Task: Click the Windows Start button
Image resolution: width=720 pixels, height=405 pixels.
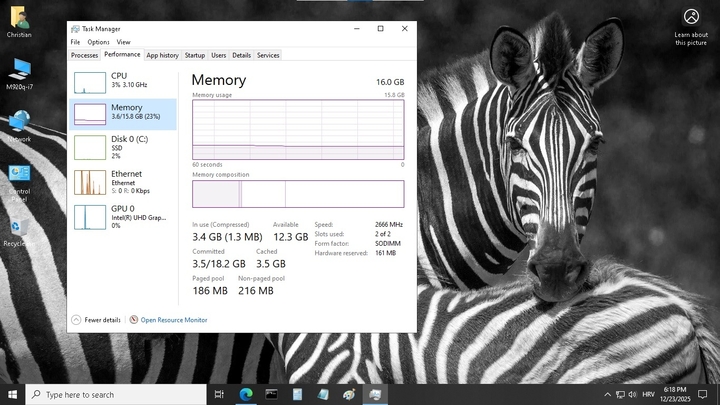Action: (x=12, y=394)
